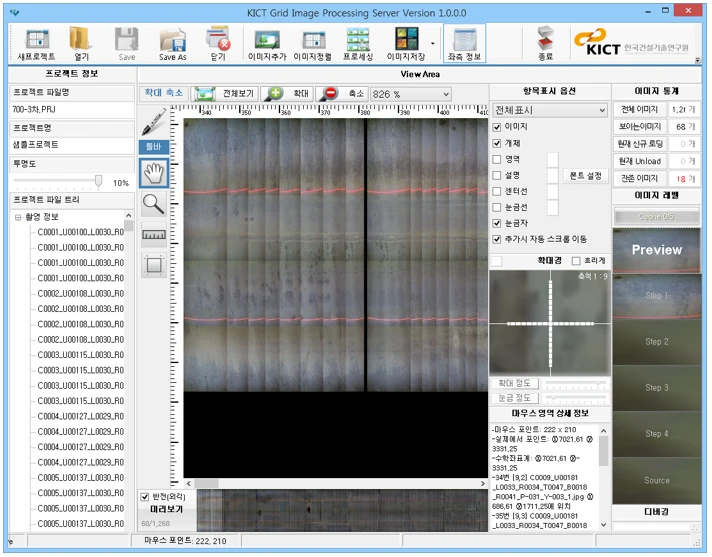
Task: Start processing with the 프로세싱 icon
Action: tap(358, 44)
